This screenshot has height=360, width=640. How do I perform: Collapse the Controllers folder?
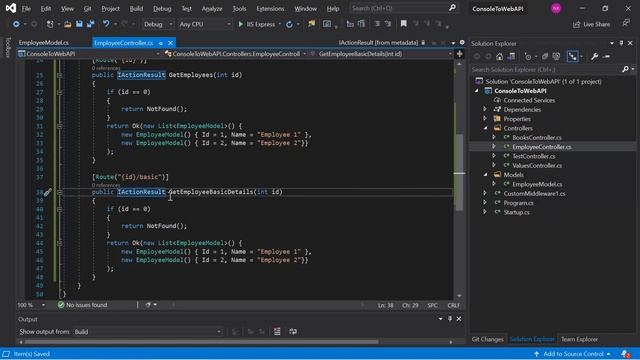click(485, 128)
